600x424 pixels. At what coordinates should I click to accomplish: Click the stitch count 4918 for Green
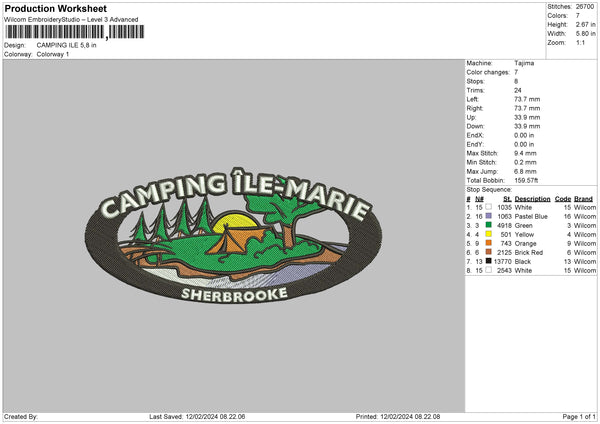(x=504, y=225)
